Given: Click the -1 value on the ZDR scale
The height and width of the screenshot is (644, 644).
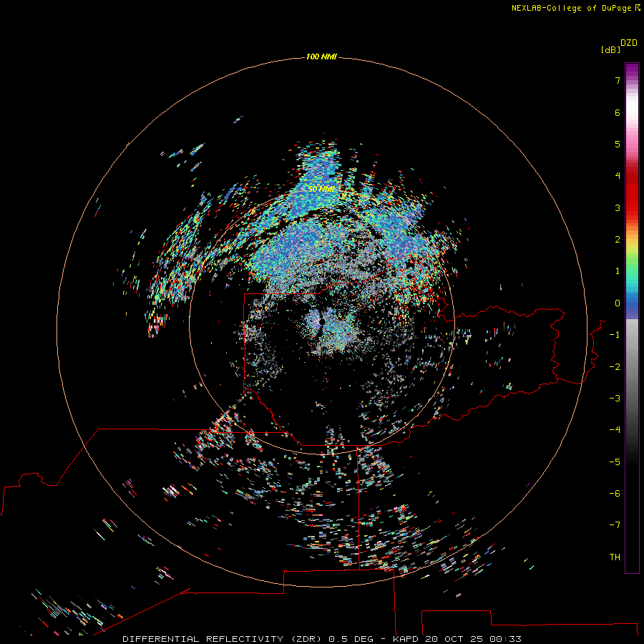Looking at the screenshot, I should tap(615, 335).
